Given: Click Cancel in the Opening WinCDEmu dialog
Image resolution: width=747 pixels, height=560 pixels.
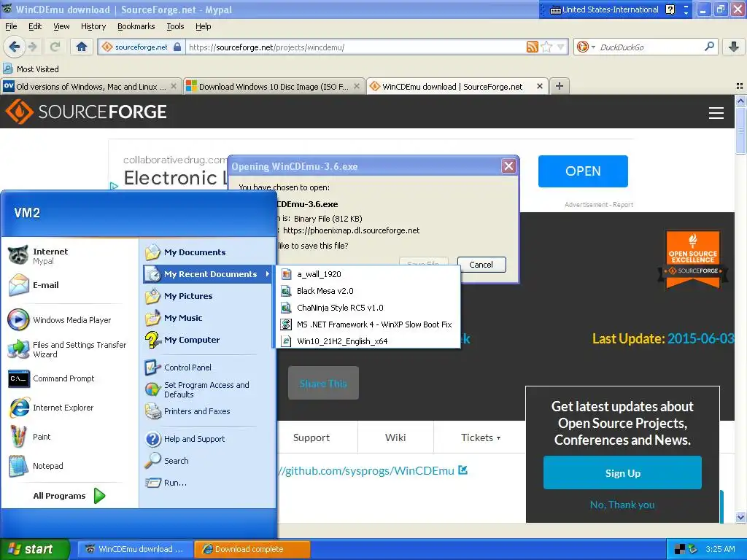Looking at the screenshot, I should [481, 265].
